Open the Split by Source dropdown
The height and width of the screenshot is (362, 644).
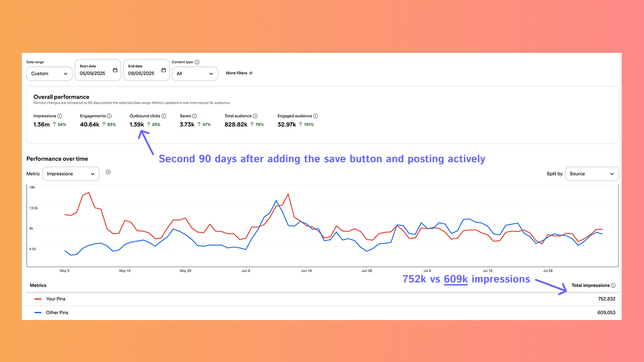click(x=591, y=174)
